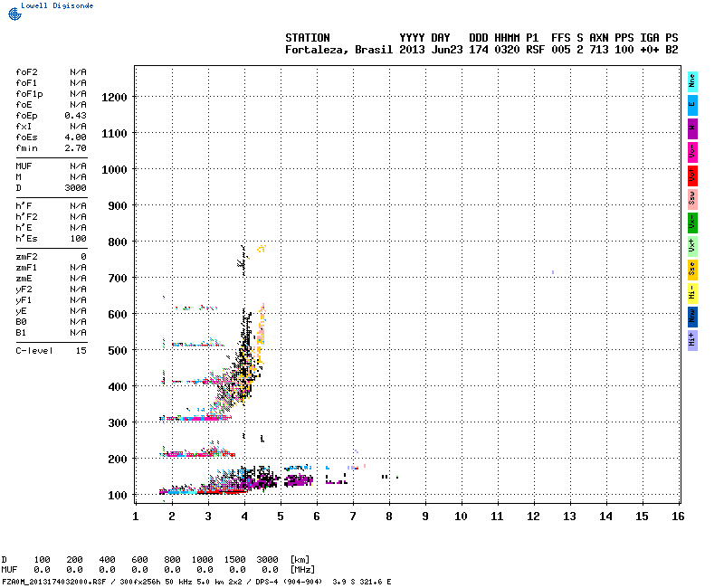
Task: Click the [km] unit label in footer
Action: 300,560
